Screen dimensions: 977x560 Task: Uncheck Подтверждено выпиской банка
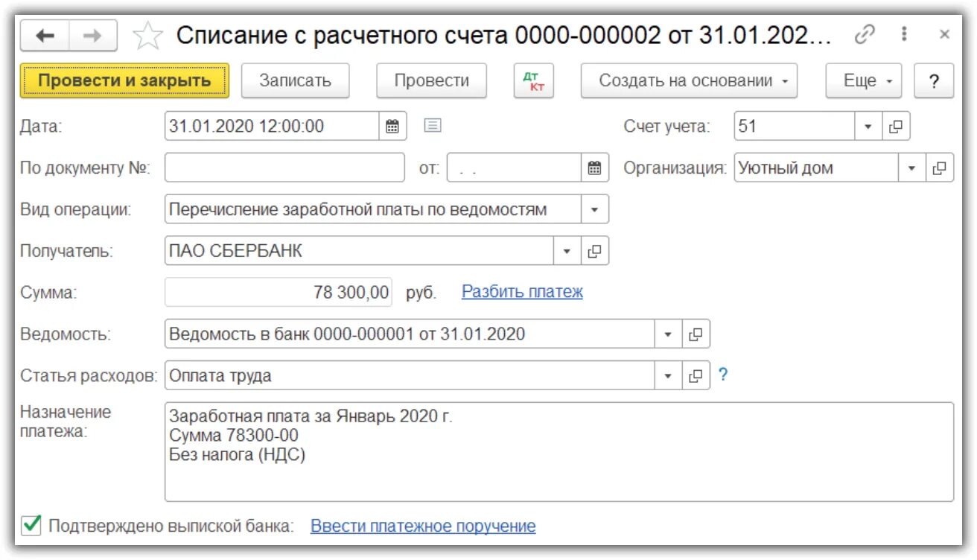point(31,526)
